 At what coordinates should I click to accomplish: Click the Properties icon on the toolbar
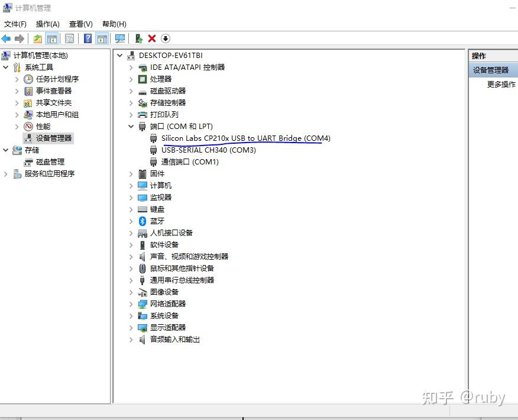69,38
